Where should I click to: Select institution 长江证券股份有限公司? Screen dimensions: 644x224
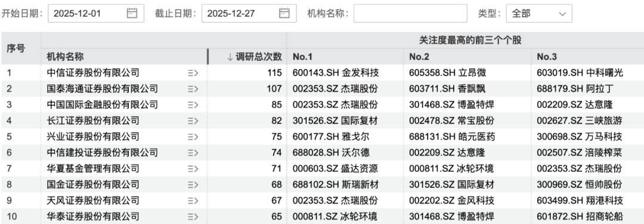point(93,121)
